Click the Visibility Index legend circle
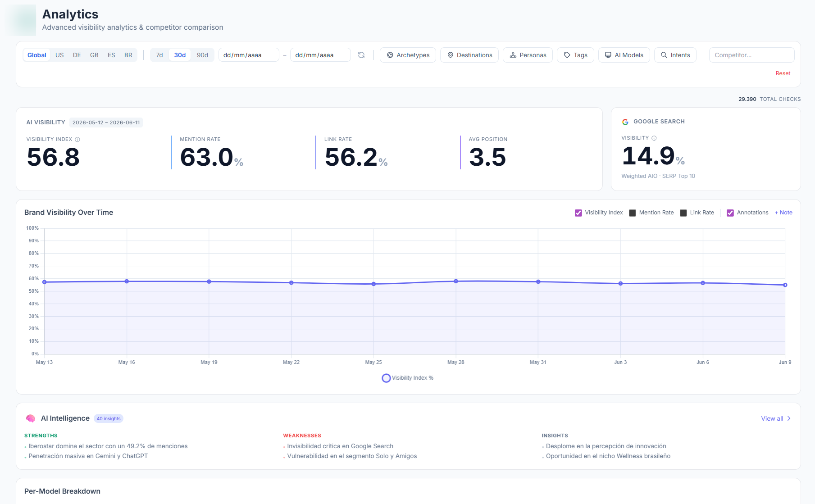The width and height of the screenshot is (815, 504). coord(386,378)
